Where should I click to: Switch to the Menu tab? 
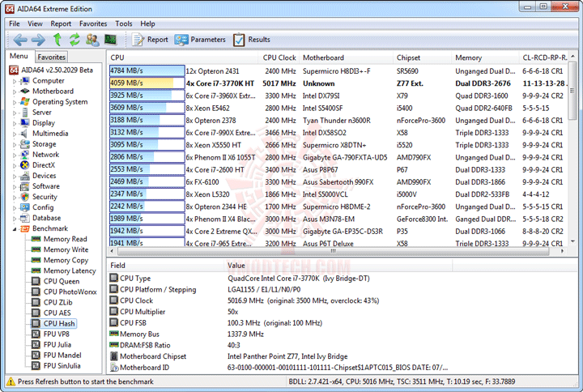tap(19, 56)
